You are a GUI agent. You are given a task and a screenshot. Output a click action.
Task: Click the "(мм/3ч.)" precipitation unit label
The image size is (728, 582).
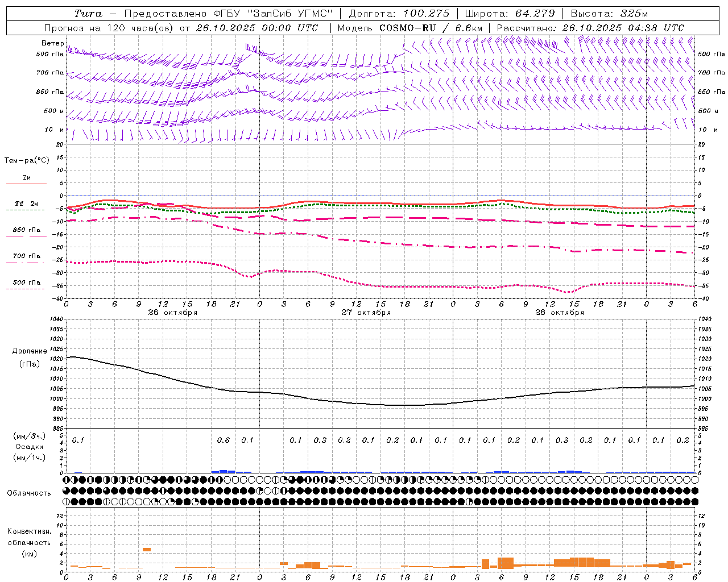(x=30, y=436)
